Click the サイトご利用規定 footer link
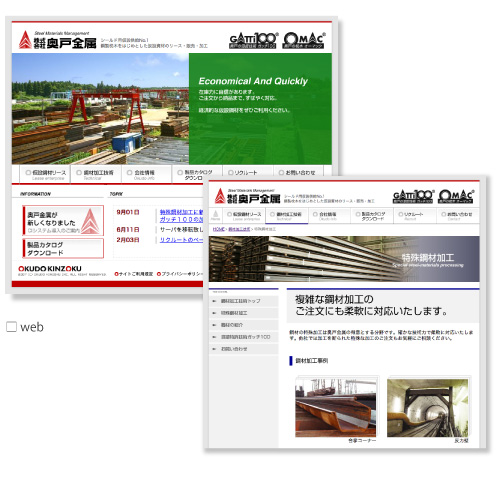Screen dimensions: 503x482 [133, 274]
